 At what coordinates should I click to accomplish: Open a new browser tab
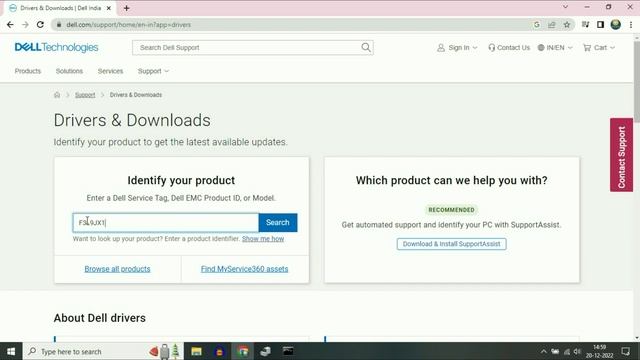tap(127, 8)
